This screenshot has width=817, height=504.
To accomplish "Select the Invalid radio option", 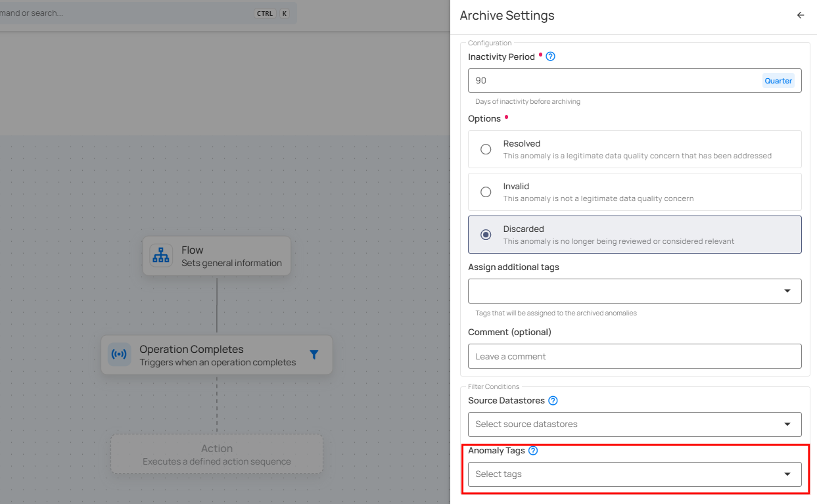I will (486, 192).
